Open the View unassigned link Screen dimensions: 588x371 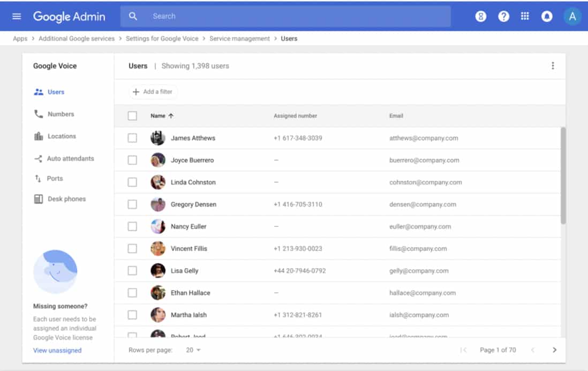point(57,350)
